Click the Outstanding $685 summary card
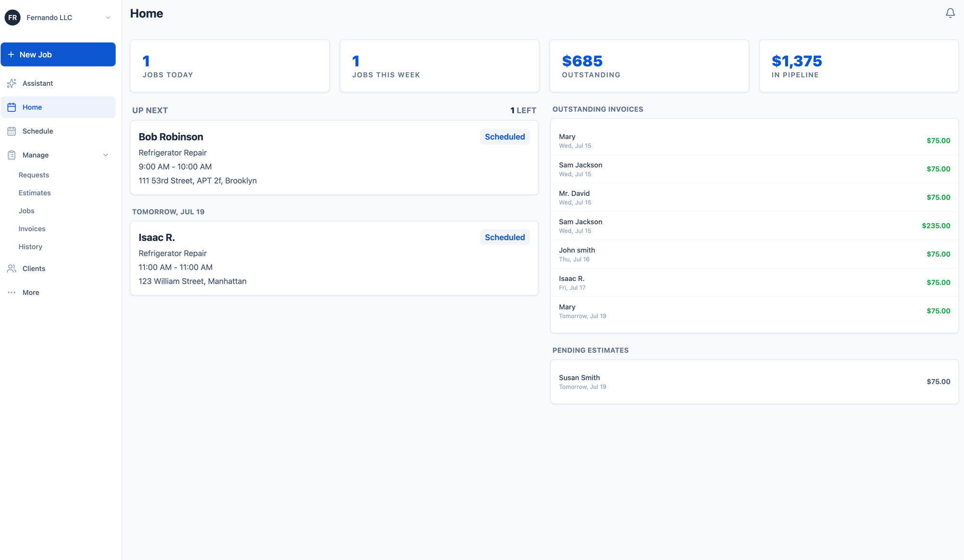Screen dimensions: 964x560 coord(649,66)
